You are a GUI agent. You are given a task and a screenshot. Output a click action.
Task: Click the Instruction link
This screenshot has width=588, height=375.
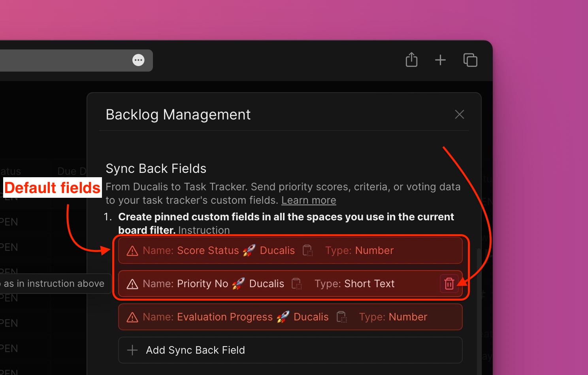(204, 230)
